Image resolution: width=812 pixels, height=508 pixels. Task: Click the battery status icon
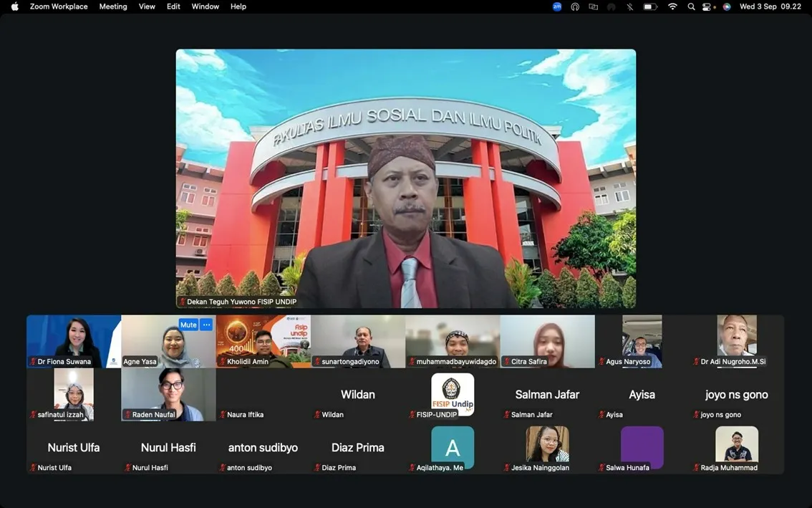[x=650, y=6]
